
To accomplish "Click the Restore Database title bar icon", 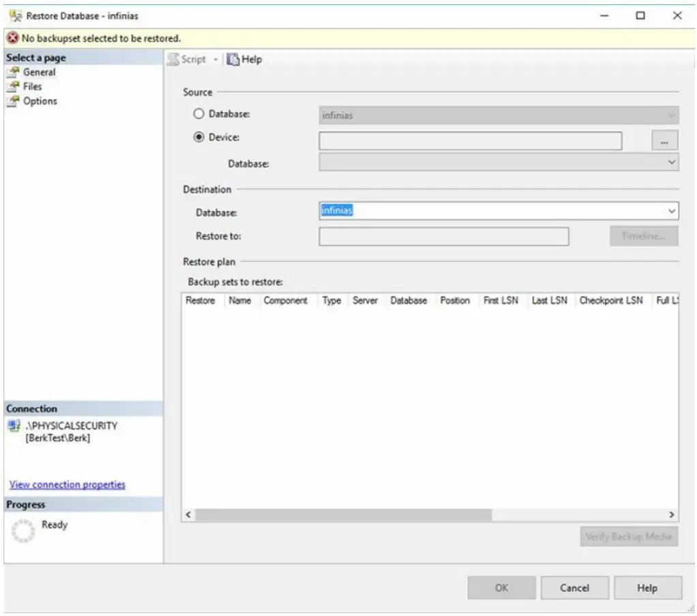I will (x=14, y=16).
